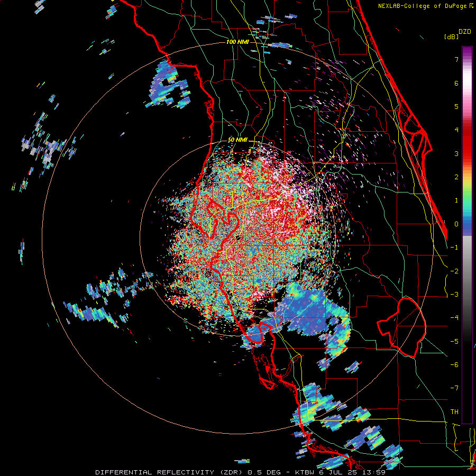This screenshot has width=476, height=476.
Task: Click the 1 value on the scale
Action: pyautogui.click(x=456, y=200)
